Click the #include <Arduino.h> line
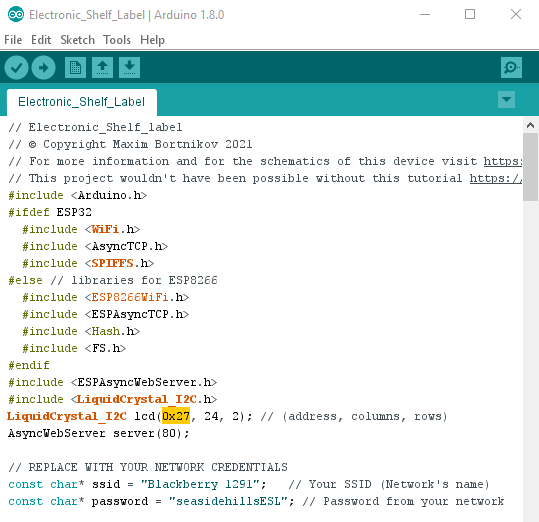 click(78, 195)
